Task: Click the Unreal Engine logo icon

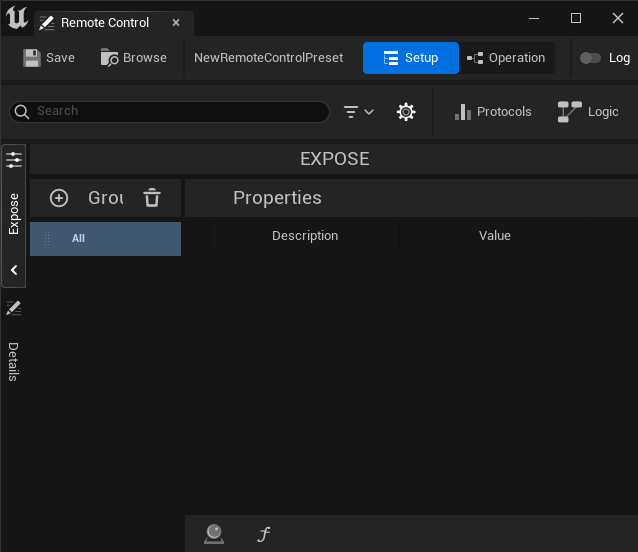Action: [x=17, y=18]
